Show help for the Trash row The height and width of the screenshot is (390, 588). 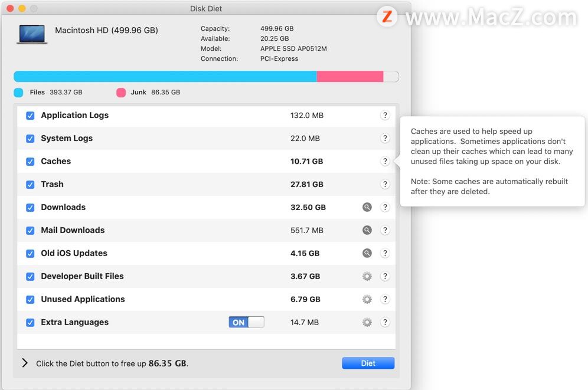pos(385,184)
